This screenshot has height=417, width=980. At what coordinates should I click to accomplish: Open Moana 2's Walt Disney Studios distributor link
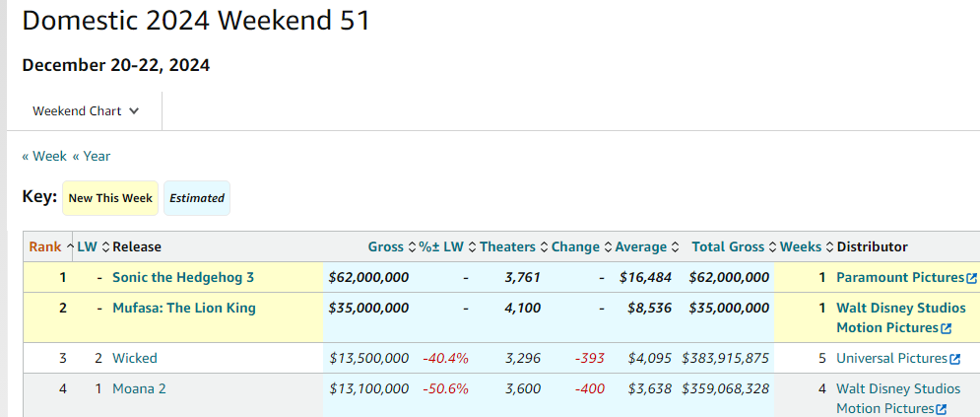898,399
